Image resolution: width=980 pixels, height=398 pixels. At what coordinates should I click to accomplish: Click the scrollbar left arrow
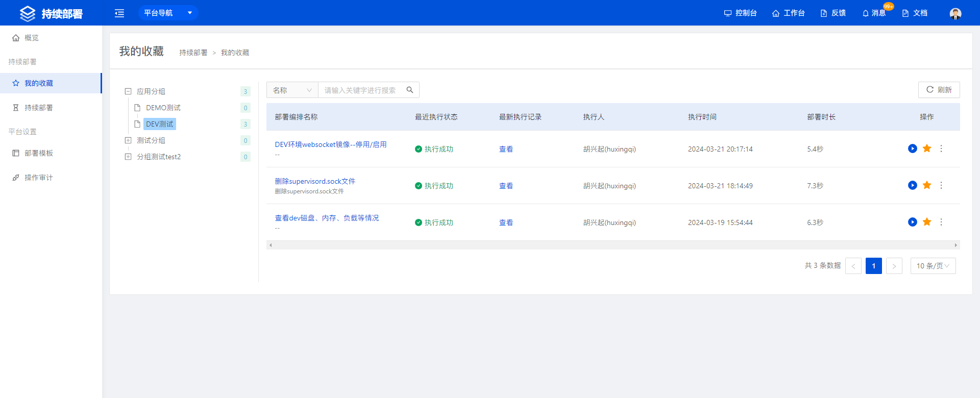[x=271, y=245]
